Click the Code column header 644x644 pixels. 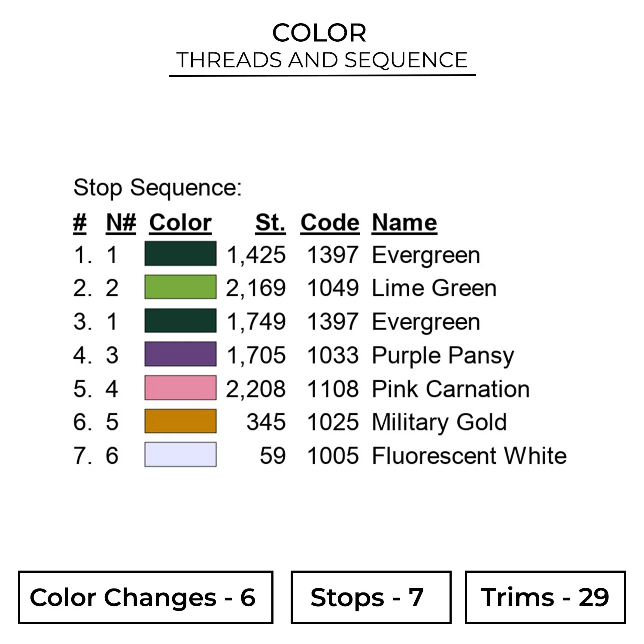click(x=330, y=223)
